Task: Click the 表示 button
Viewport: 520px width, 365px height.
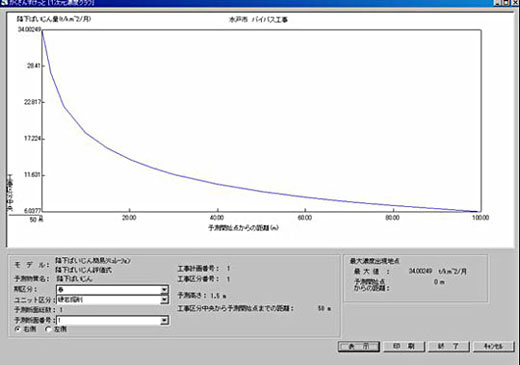Action: (x=359, y=347)
